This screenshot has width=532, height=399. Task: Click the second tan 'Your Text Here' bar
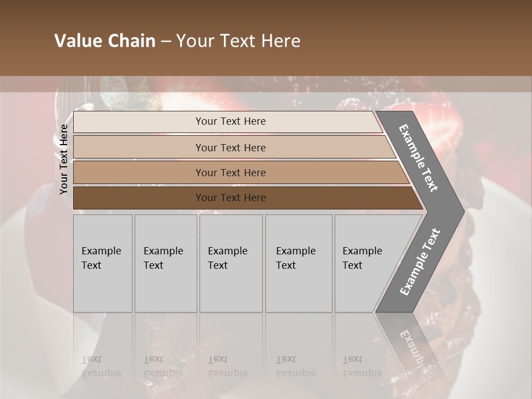(230, 147)
